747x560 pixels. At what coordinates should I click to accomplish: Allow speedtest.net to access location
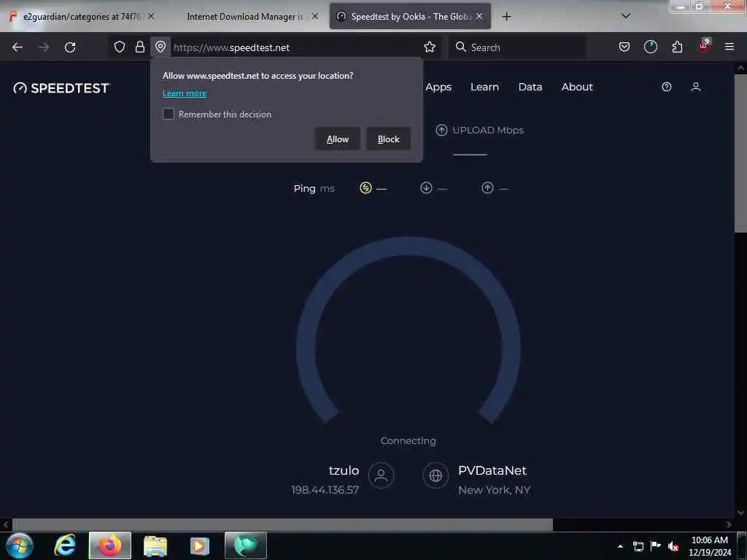point(337,139)
